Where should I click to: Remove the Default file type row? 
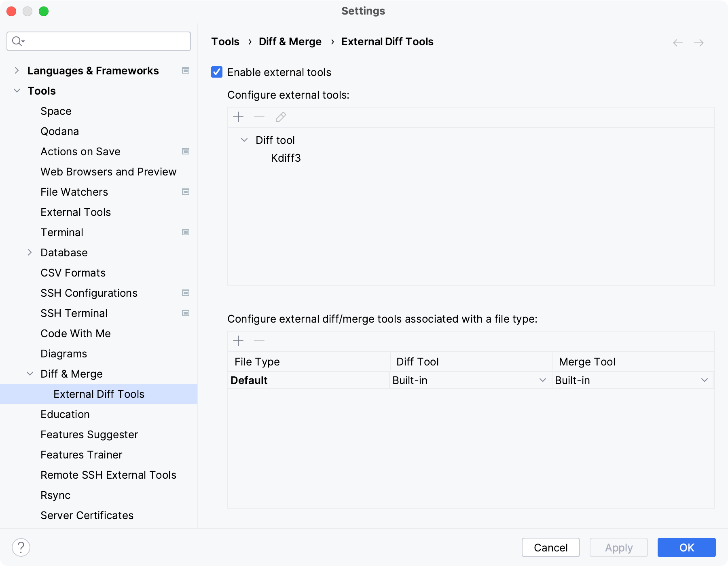tap(259, 341)
